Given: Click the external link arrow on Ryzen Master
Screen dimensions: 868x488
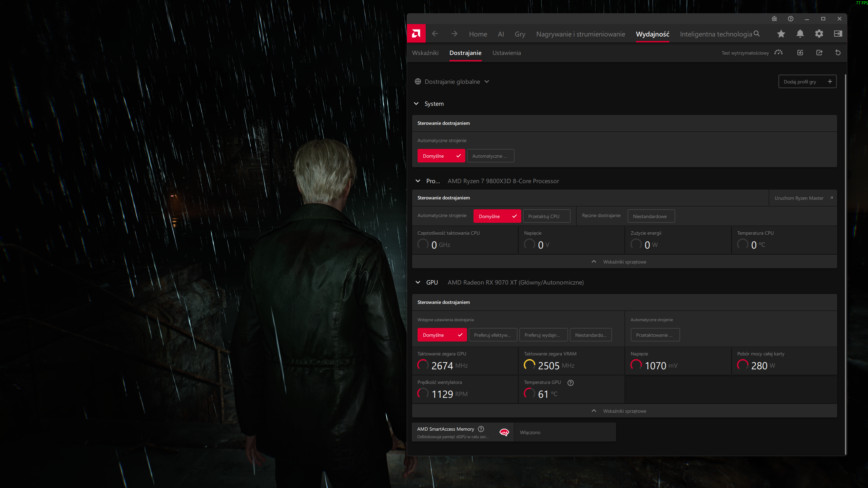Looking at the screenshot, I should (831, 198).
